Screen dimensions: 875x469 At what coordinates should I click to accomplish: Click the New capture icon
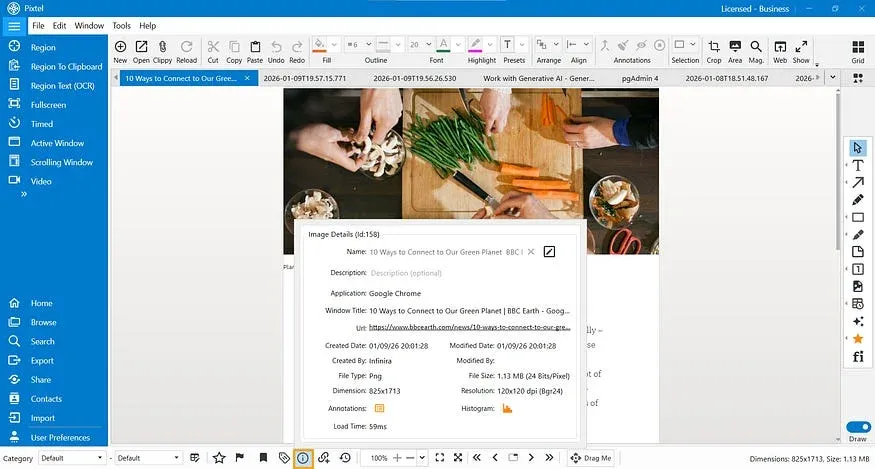(x=120, y=46)
